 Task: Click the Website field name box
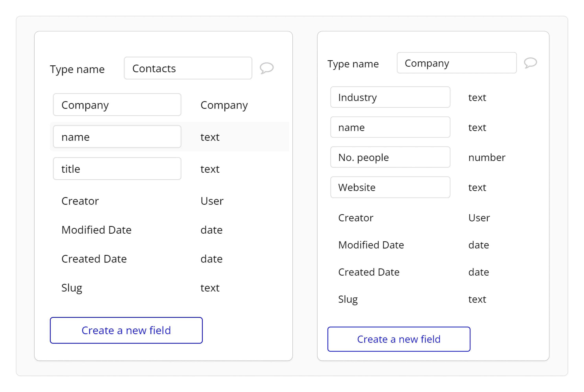point(390,187)
